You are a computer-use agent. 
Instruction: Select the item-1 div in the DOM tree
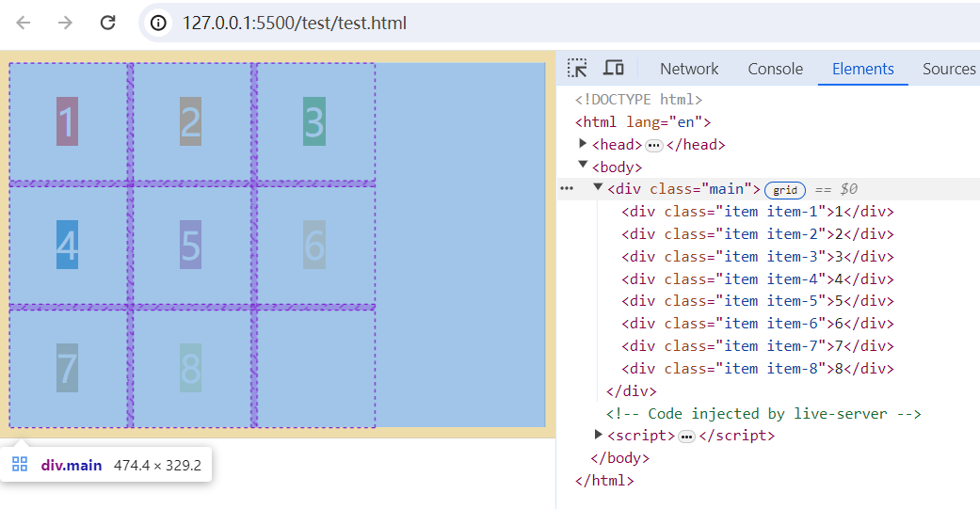[758, 212]
